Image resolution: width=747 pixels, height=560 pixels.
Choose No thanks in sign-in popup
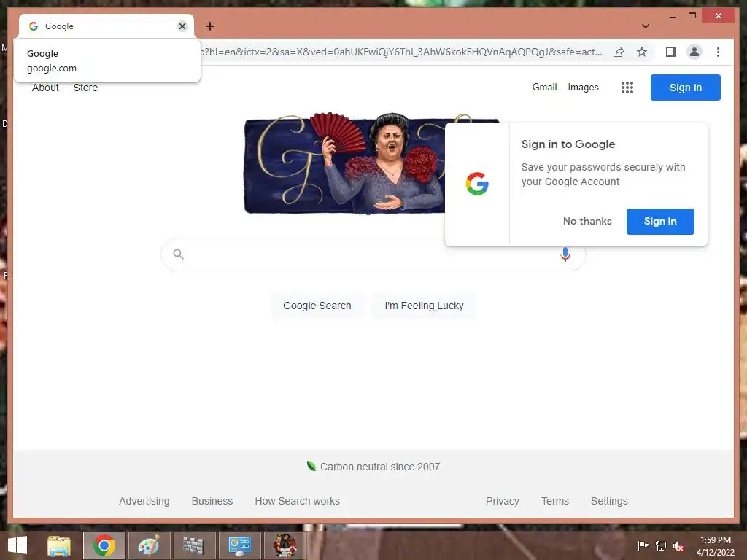point(587,222)
